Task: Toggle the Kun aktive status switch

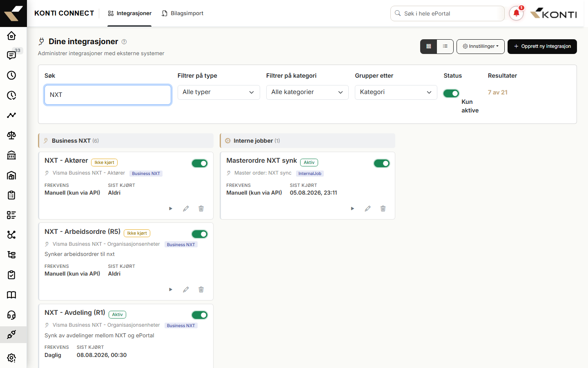Action: tap(451, 94)
